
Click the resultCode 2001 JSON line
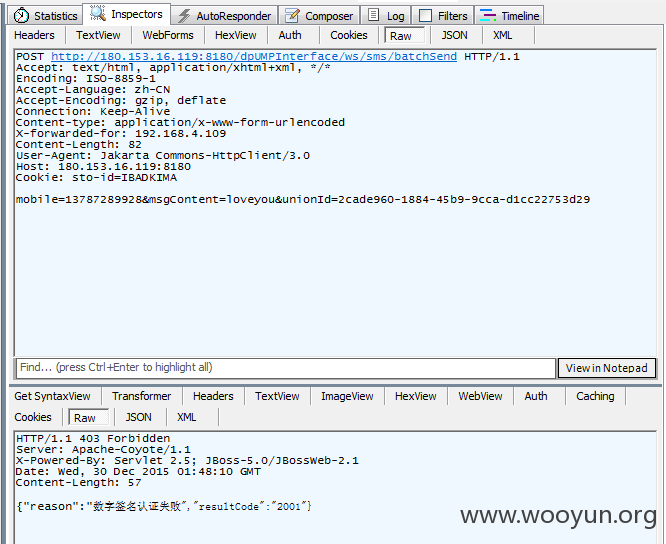click(164, 506)
